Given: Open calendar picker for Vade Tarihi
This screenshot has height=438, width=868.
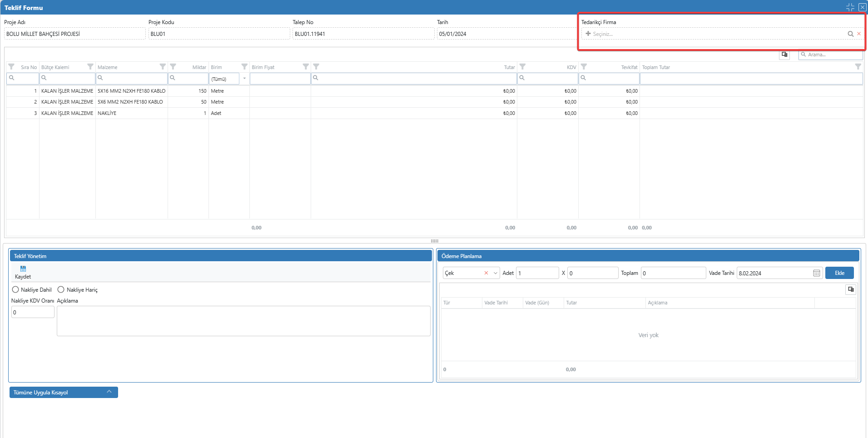Looking at the screenshot, I should [x=816, y=273].
